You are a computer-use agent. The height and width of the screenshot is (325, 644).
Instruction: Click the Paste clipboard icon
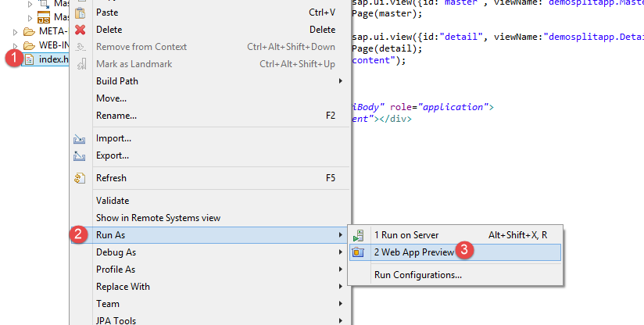tap(79, 12)
